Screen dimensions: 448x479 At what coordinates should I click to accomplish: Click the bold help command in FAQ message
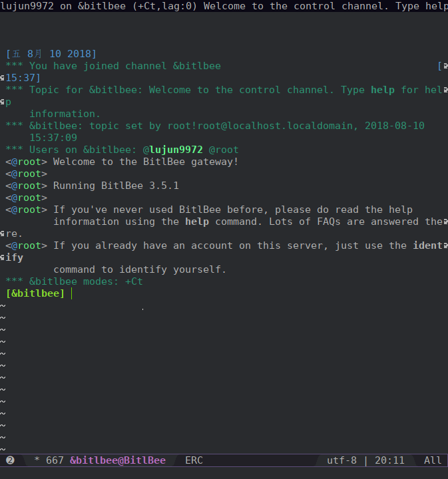[196, 222]
